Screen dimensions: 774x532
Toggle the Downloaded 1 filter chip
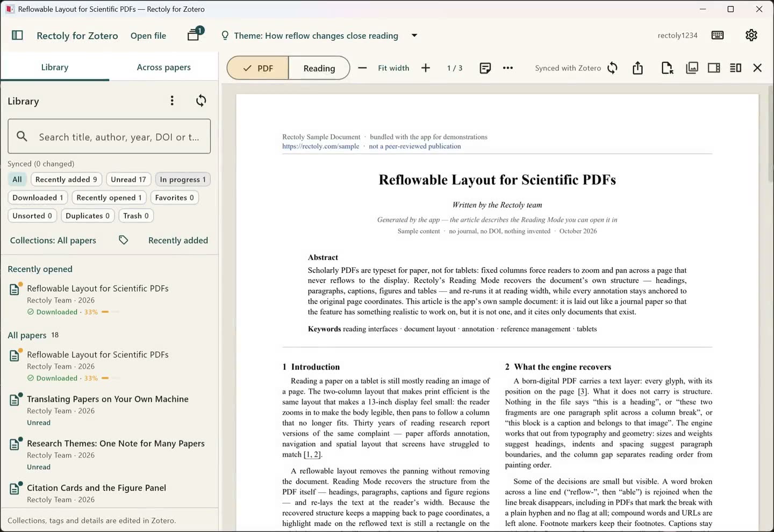point(38,198)
